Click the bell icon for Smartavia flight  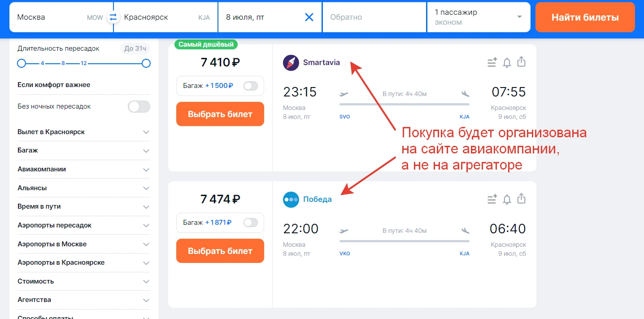point(507,62)
